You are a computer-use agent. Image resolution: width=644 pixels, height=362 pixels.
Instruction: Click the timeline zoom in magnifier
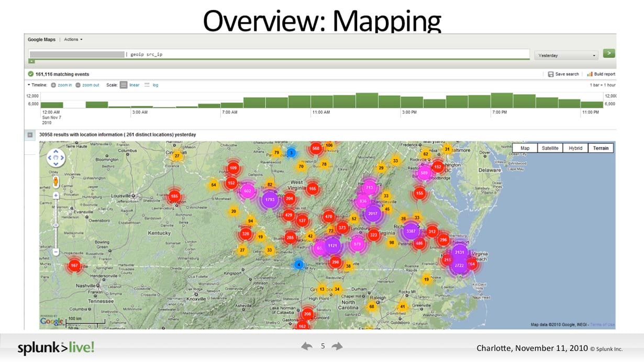click(54, 85)
